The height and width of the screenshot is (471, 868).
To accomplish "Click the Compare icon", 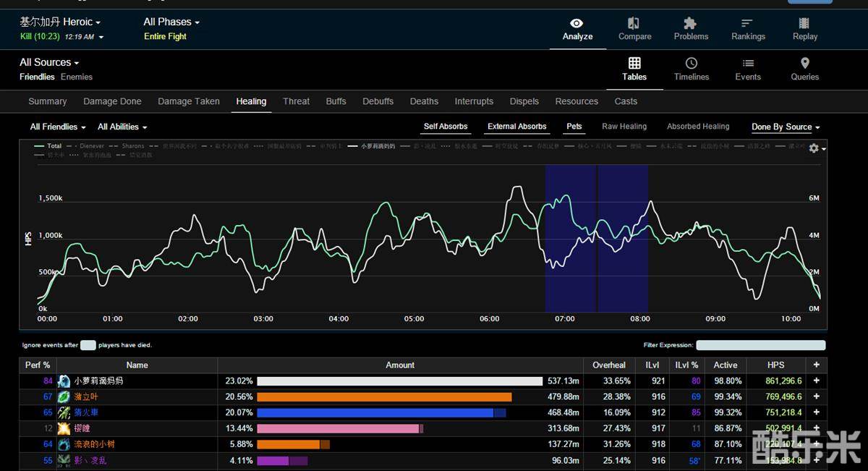I will coord(634,24).
